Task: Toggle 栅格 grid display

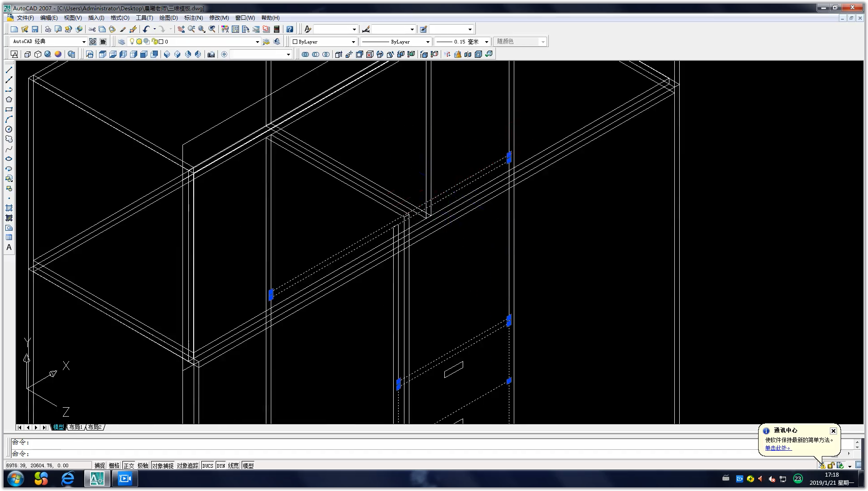Action: 114,465
